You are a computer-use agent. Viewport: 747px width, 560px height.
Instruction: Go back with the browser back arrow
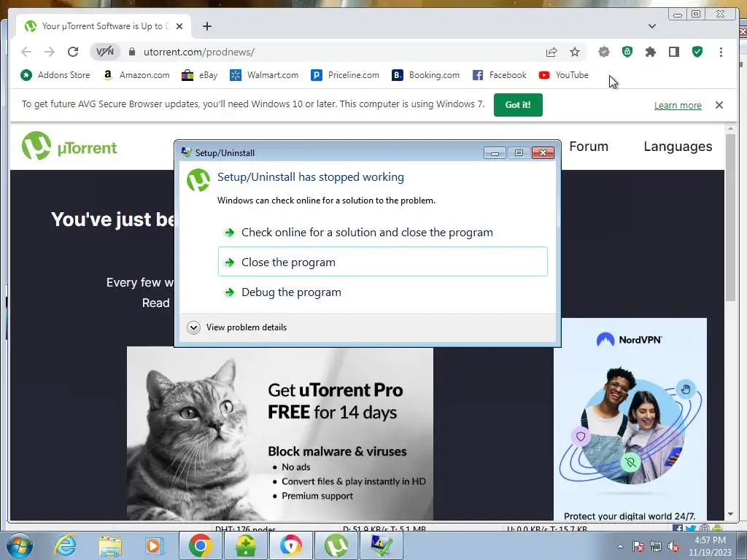coord(26,52)
